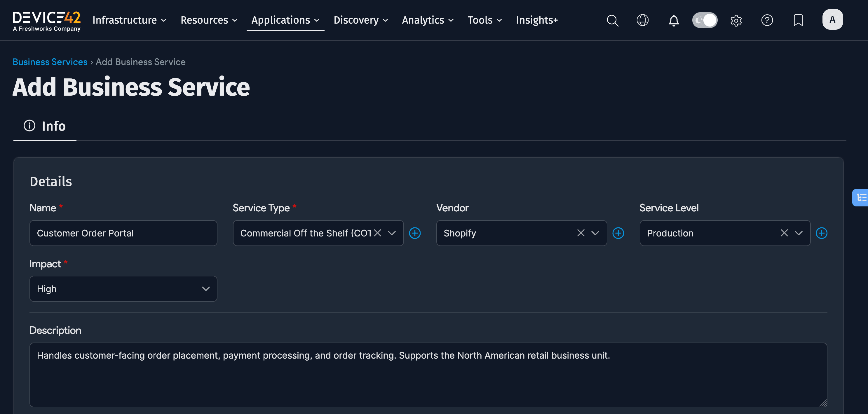868x414 pixels.
Task: Open the settings gear
Action: click(x=736, y=20)
